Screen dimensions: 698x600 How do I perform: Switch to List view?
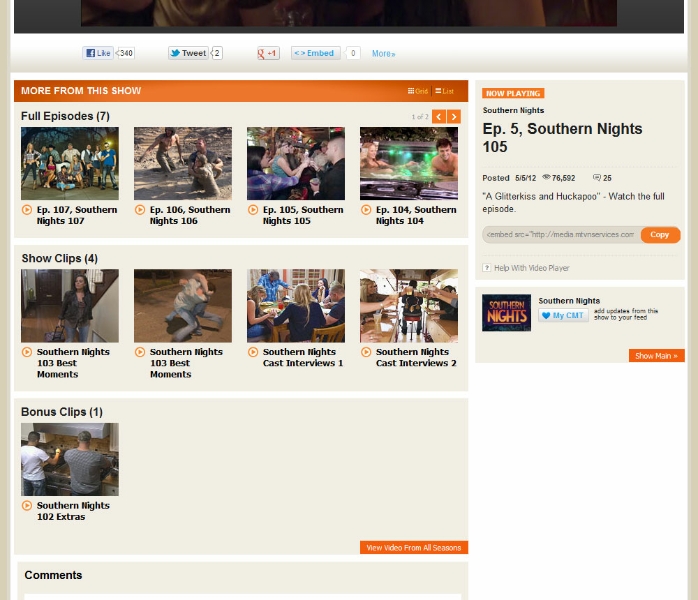click(x=444, y=91)
